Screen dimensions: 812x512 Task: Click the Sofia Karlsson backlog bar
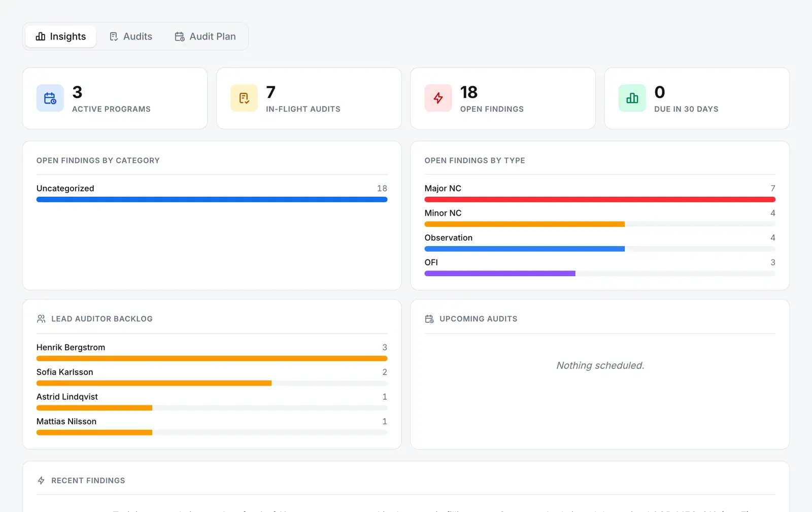[x=154, y=383]
